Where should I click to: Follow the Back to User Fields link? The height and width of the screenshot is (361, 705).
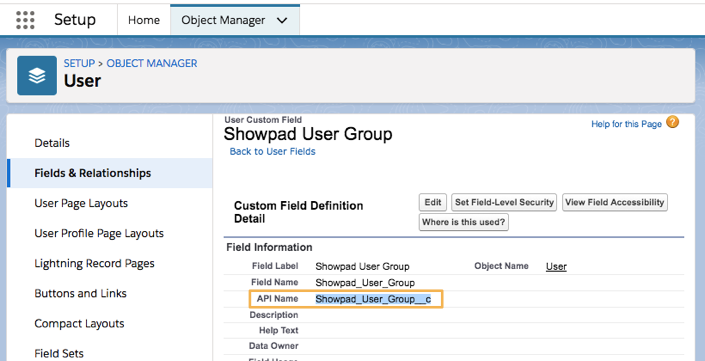272,152
